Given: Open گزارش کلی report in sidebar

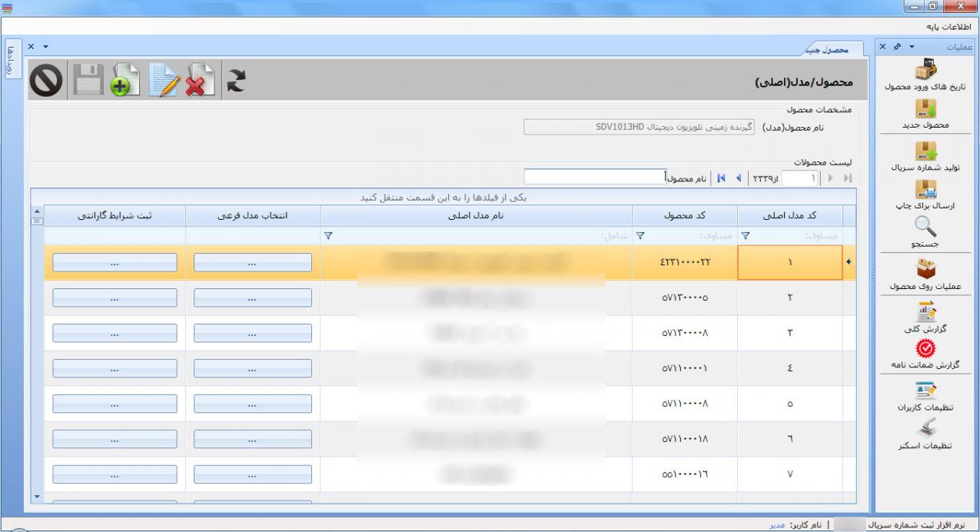Looking at the screenshot, I should pyautogui.click(x=925, y=318).
